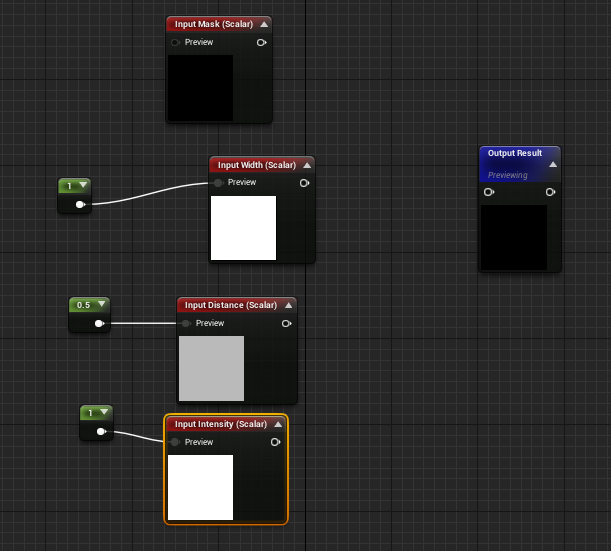
Task: Click the Input Width output pin
Action: tap(305, 183)
